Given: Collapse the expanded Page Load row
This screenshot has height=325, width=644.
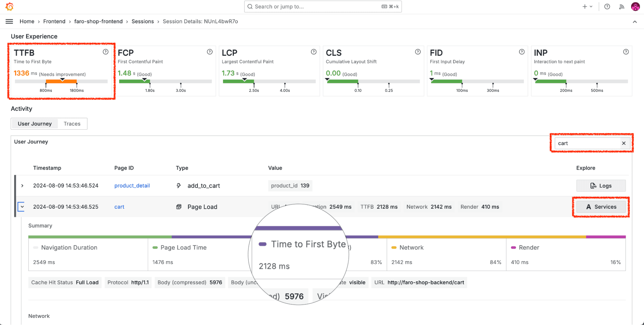Looking at the screenshot, I should click(21, 207).
